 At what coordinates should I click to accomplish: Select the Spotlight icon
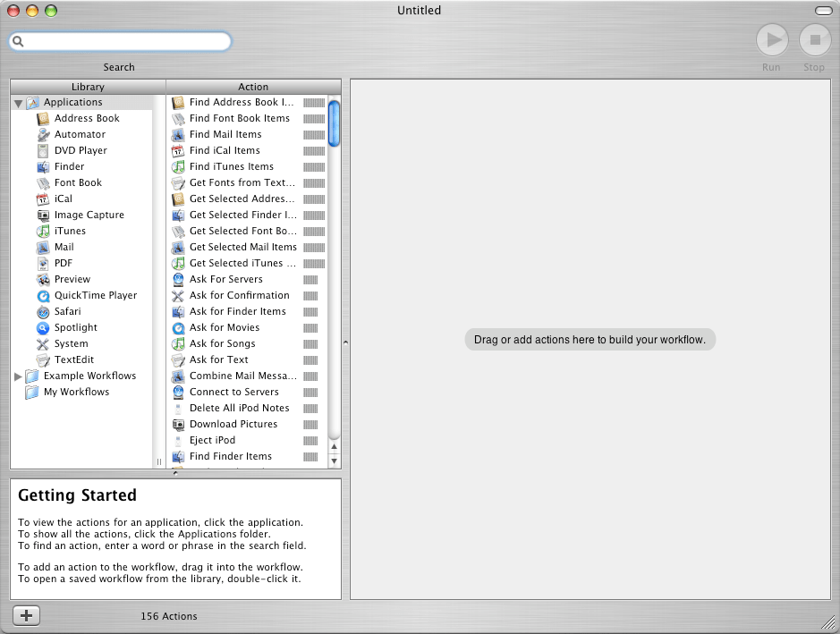43,327
